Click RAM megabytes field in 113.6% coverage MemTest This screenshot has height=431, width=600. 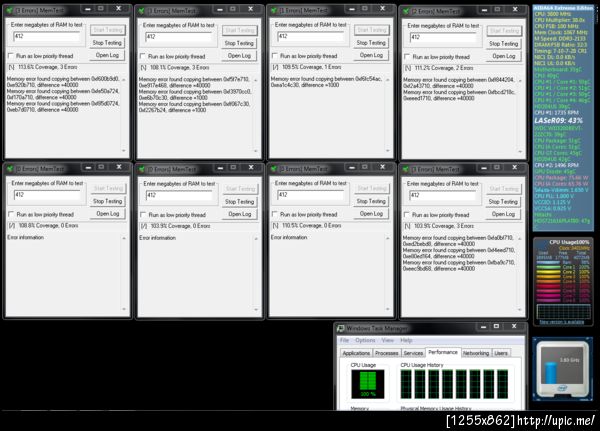coord(47,36)
